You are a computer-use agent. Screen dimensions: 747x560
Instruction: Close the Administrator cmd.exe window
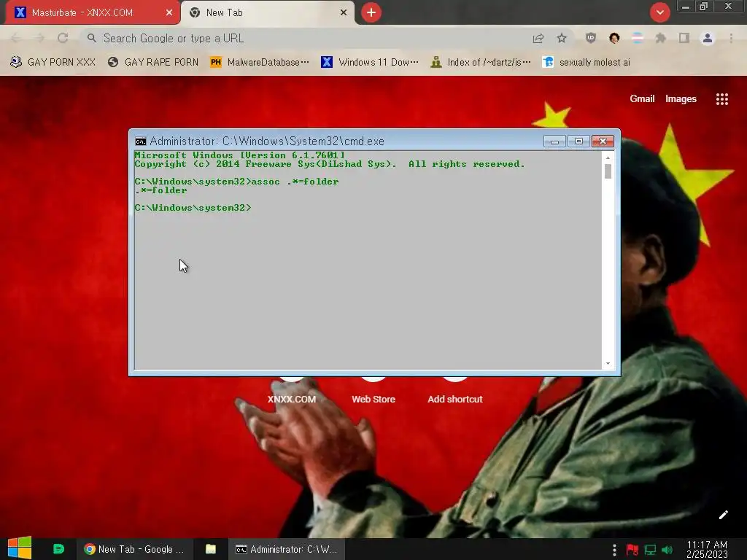(603, 141)
